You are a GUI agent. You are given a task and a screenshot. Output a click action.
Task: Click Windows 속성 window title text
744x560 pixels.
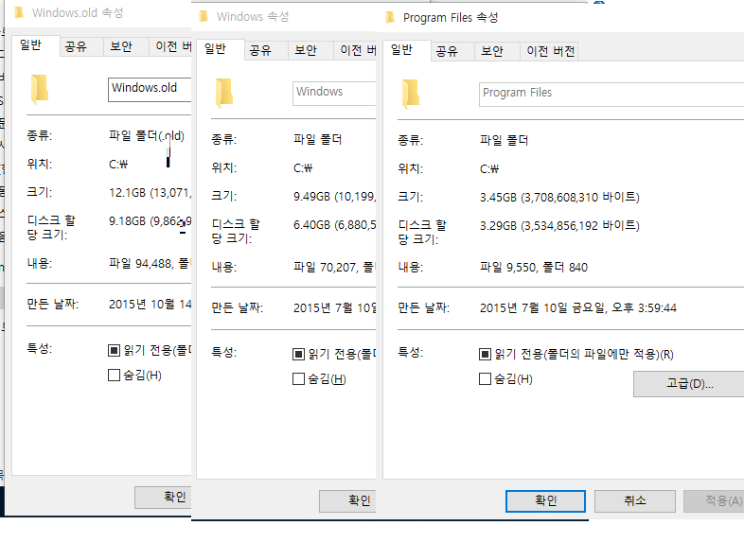pos(253,17)
